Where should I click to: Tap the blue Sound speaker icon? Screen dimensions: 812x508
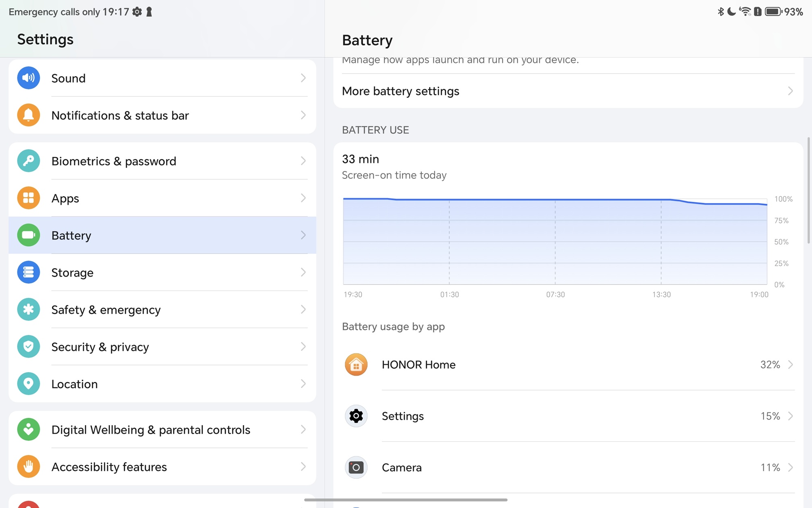click(x=28, y=78)
